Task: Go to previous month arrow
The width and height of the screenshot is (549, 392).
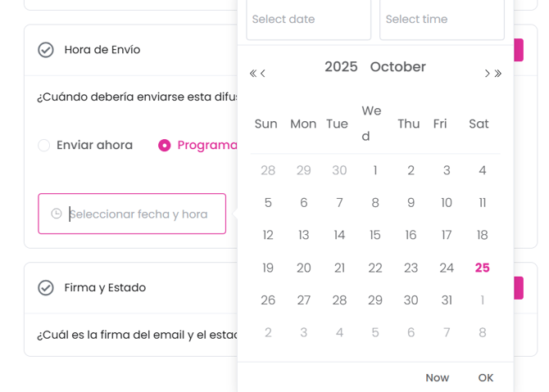Action: point(263,74)
